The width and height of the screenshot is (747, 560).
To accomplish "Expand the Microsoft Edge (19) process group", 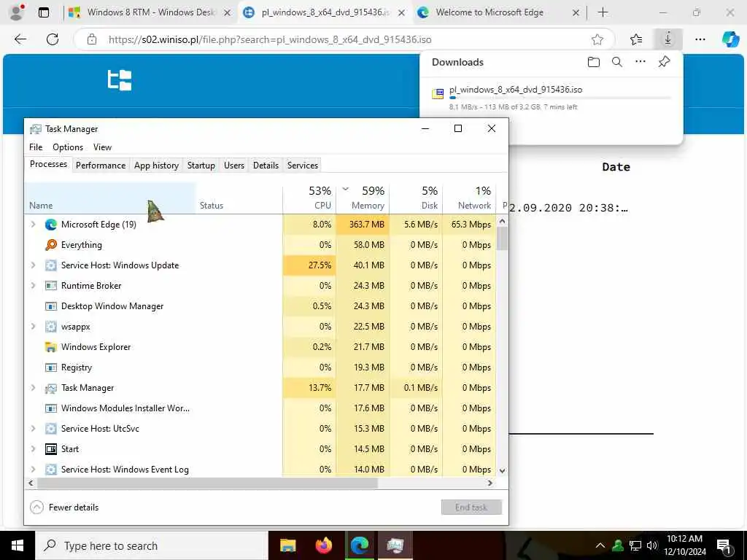I will coord(33,225).
